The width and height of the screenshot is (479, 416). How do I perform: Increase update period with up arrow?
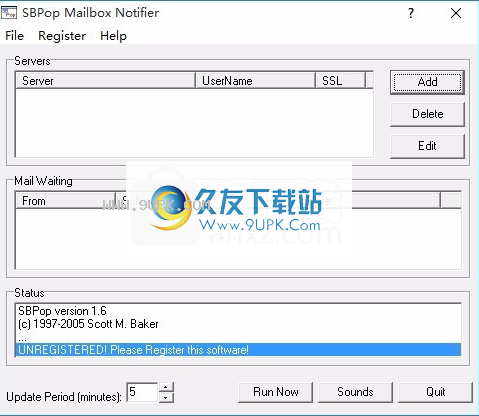(x=166, y=387)
